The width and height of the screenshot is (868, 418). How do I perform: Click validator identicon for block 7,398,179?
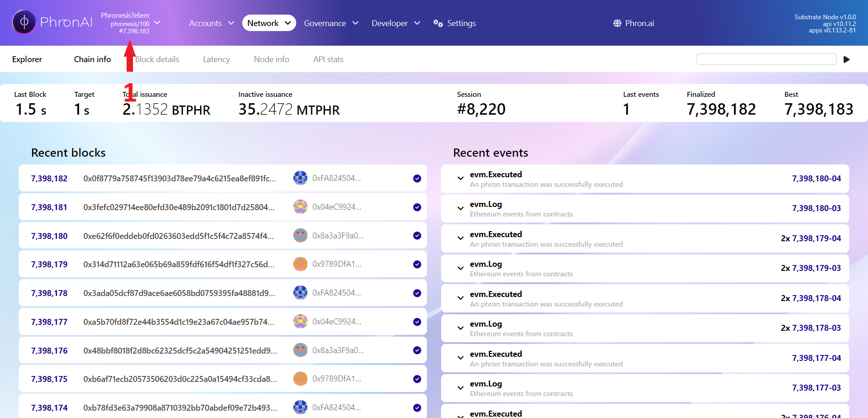click(x=300, y=264)
